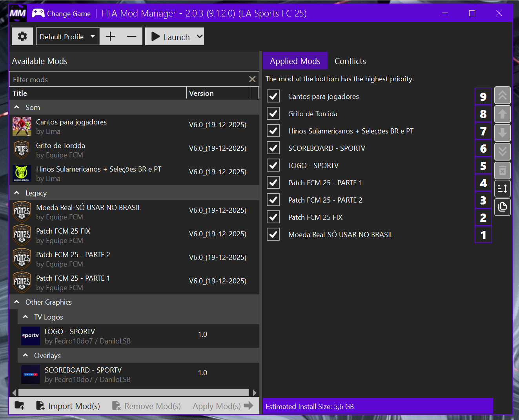Select the Applied Mods tab
Screen dimensions: 519x420
point(295,61)
